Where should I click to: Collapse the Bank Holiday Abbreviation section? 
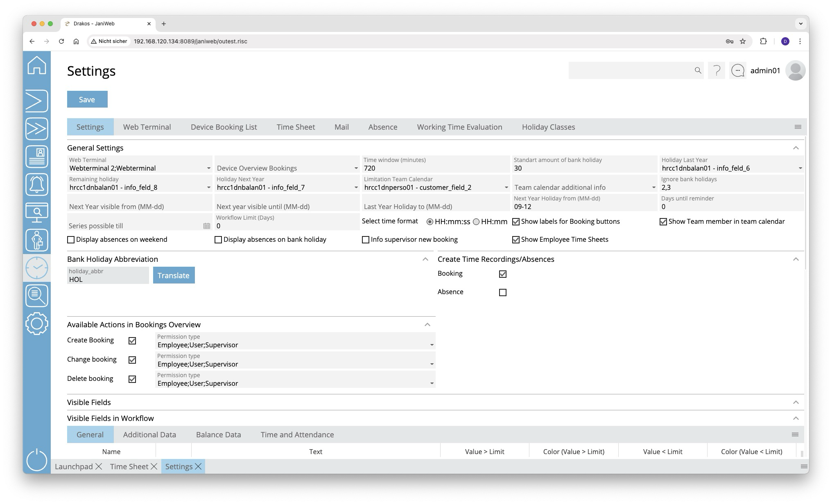pos(425,259)
